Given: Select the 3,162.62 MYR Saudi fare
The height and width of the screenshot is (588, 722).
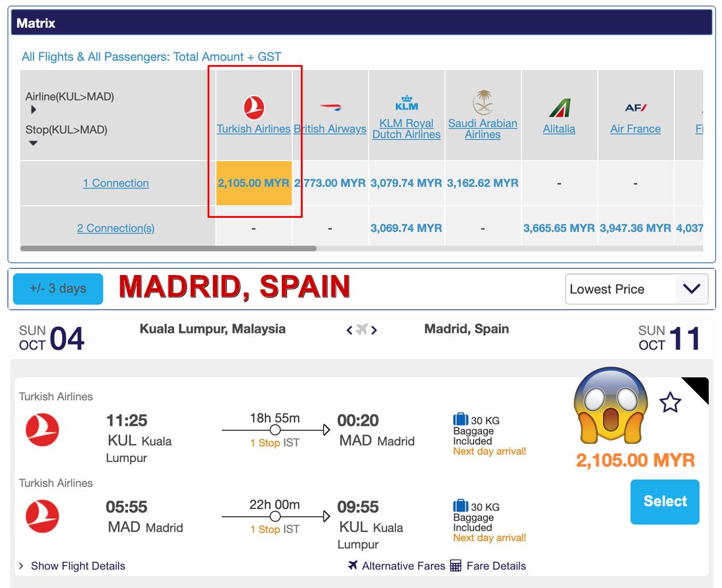Looking at the screenshot, I should [x=483, y=183].
